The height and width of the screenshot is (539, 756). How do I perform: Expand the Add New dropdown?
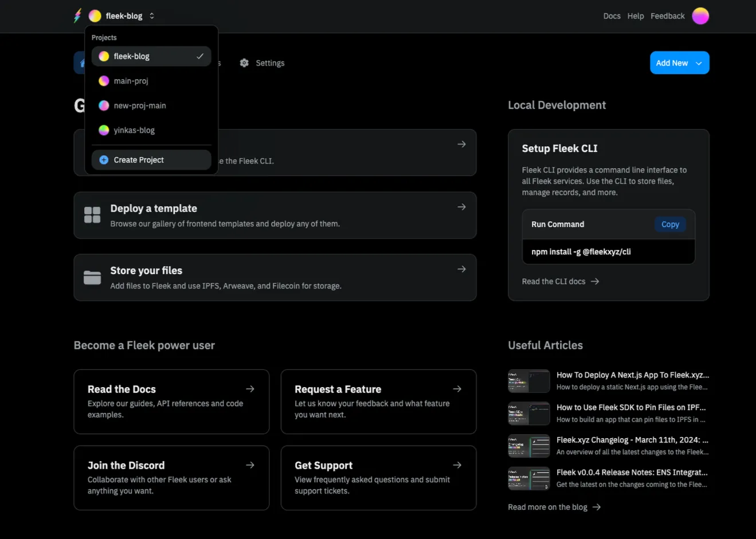(x=679, y=63)
